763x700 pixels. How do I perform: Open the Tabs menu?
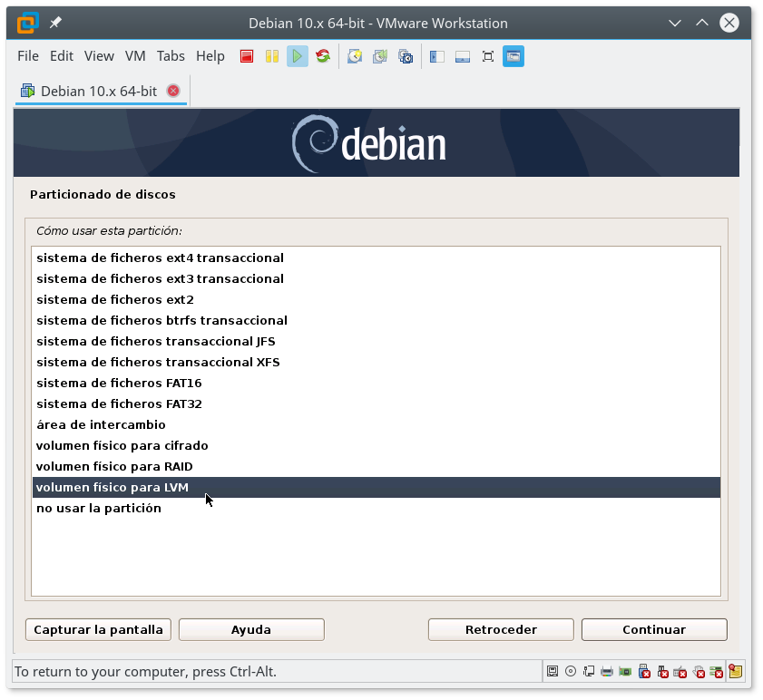click(171, 56)
